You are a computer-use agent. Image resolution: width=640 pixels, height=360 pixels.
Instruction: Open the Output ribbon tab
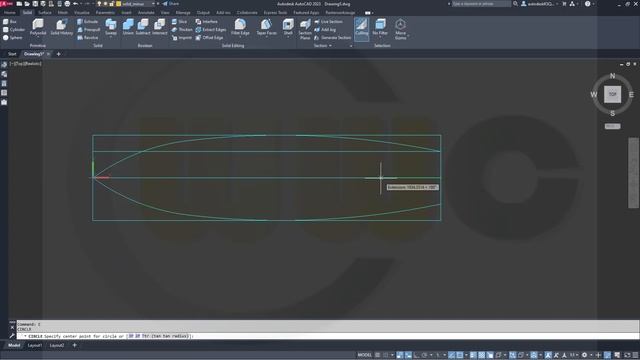pyautogui.click(x=203, y=13)
